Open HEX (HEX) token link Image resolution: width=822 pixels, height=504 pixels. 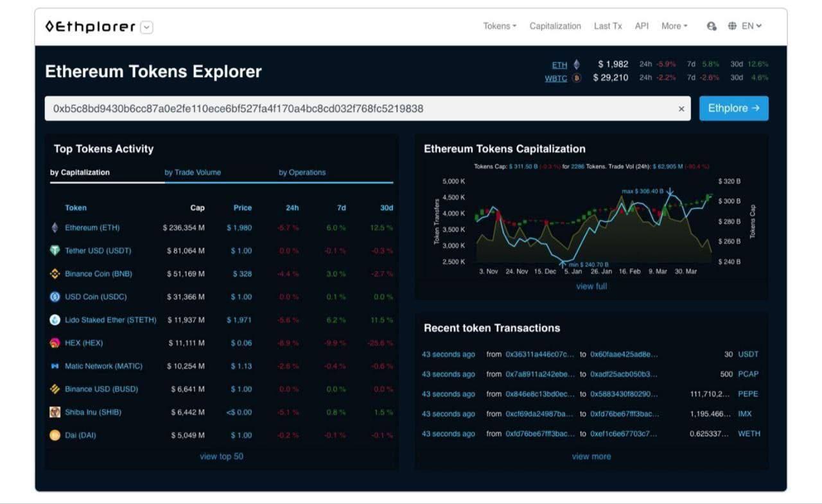83,343
